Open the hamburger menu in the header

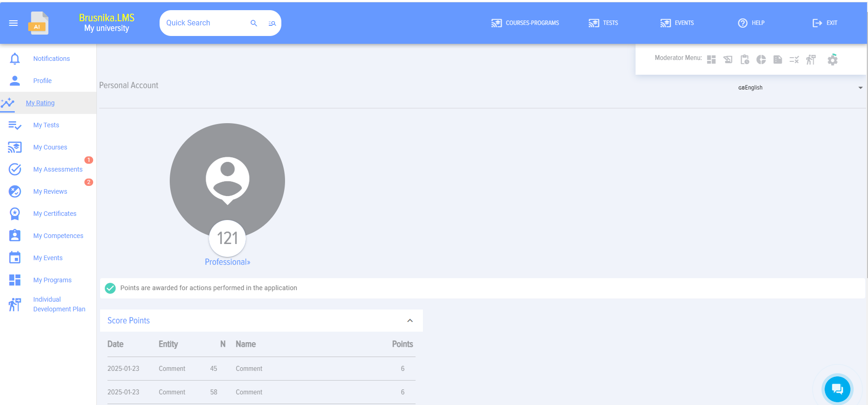pos(13,23)
